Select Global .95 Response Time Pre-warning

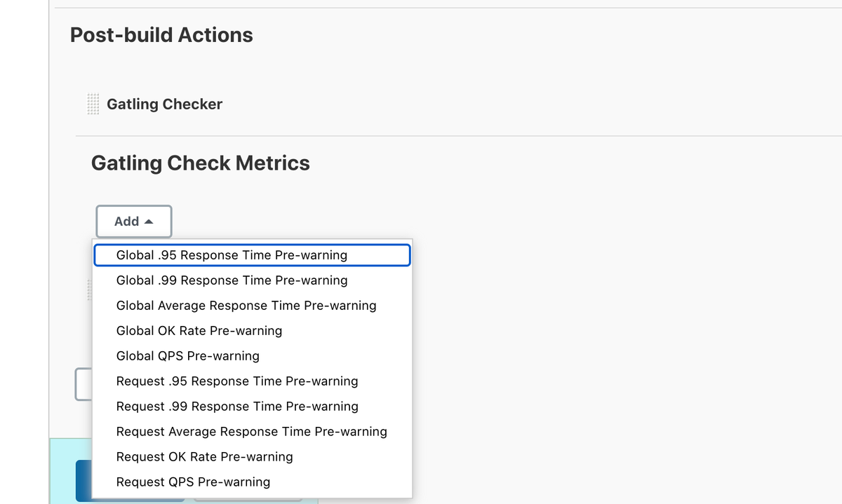tap(252, 255)
